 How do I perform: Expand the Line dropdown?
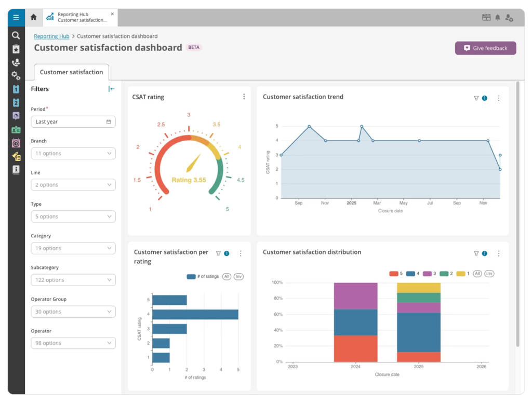pyautogui.click(x=73, y=185)
